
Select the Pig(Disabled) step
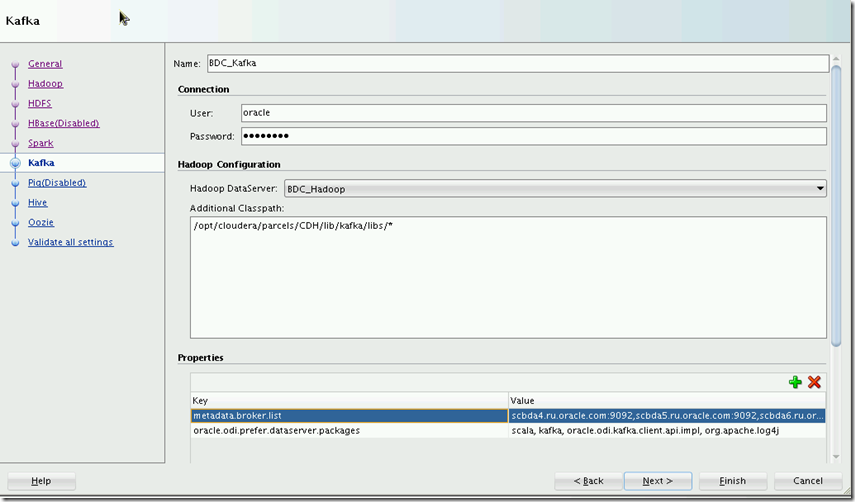(x=56, y=183)
